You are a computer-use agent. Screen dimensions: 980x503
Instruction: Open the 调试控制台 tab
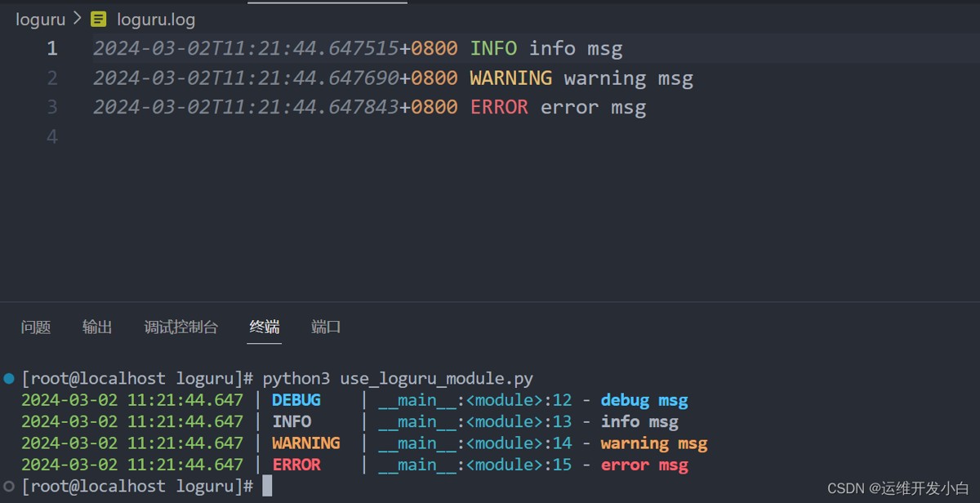181,327
